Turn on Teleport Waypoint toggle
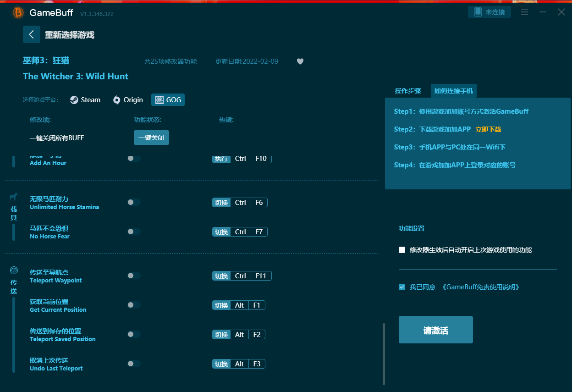 pos(134,276)
